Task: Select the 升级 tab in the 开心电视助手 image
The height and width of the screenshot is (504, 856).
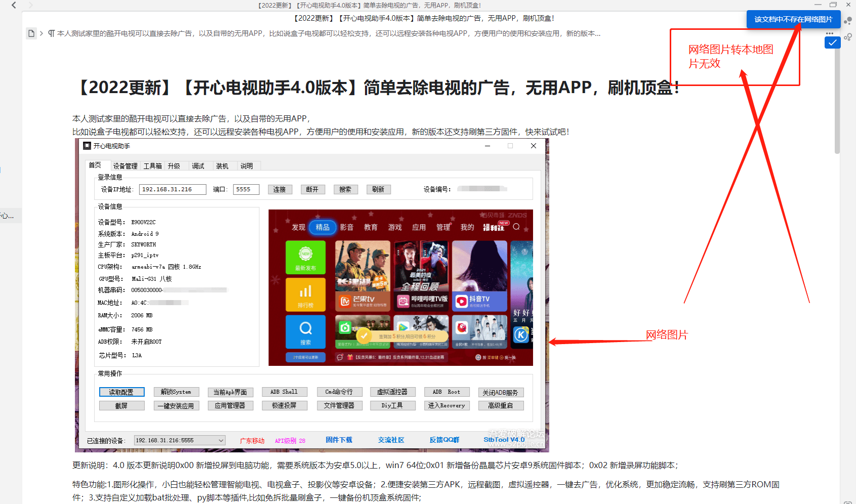Action: [174, 166]
